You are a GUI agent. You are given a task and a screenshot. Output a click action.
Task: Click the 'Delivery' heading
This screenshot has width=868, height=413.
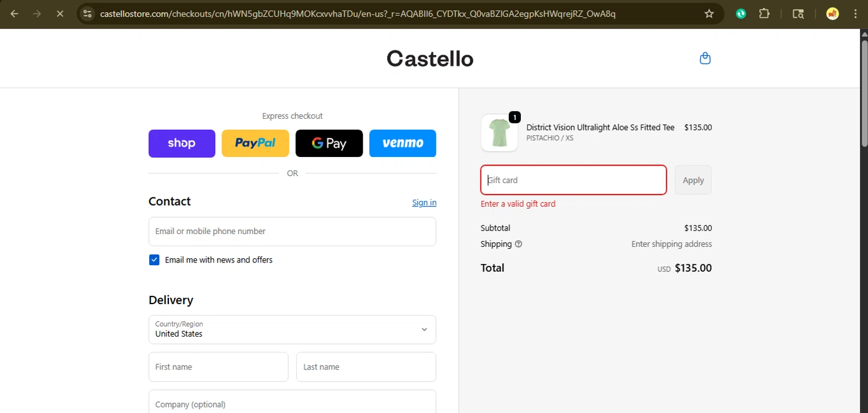[x=171, y=300]
